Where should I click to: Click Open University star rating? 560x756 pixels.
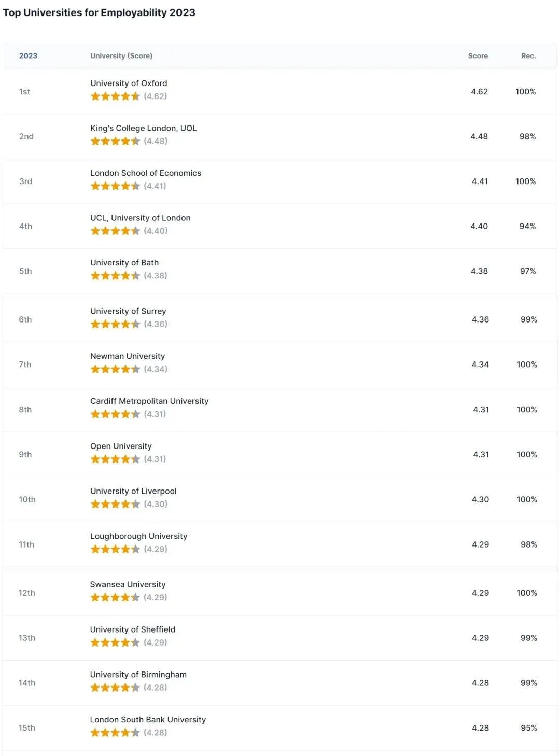[115, 459]
